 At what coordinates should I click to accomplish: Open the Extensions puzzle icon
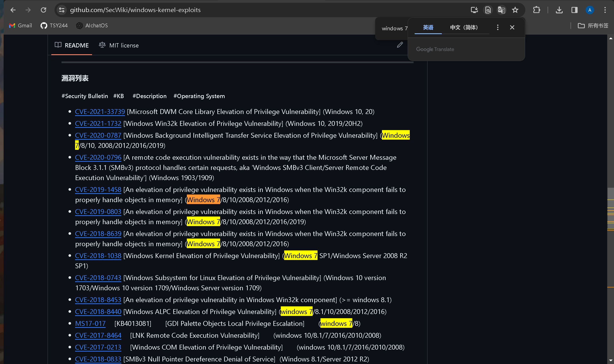(536, 10)
